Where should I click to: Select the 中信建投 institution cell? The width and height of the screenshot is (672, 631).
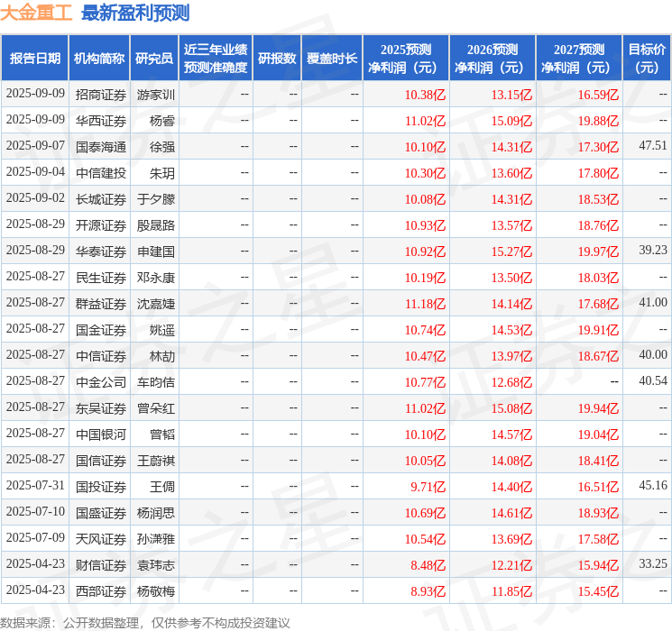[x=101, y=173]
